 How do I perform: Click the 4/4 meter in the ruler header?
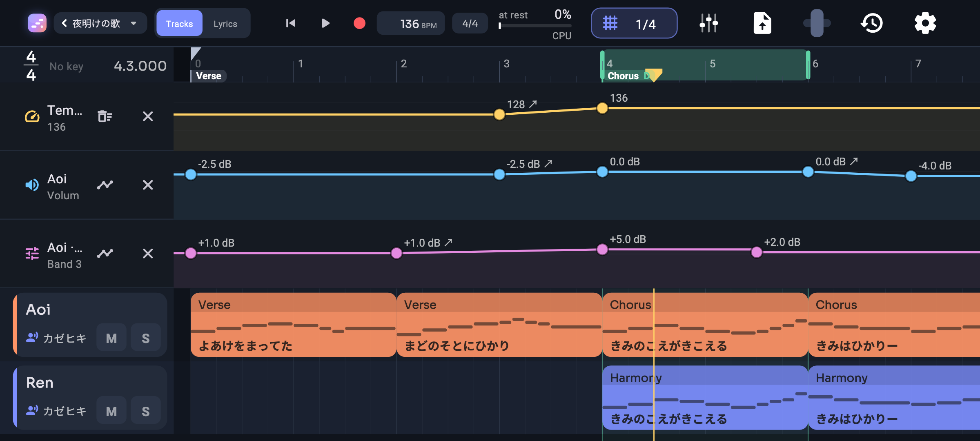[x=31, y=66]
